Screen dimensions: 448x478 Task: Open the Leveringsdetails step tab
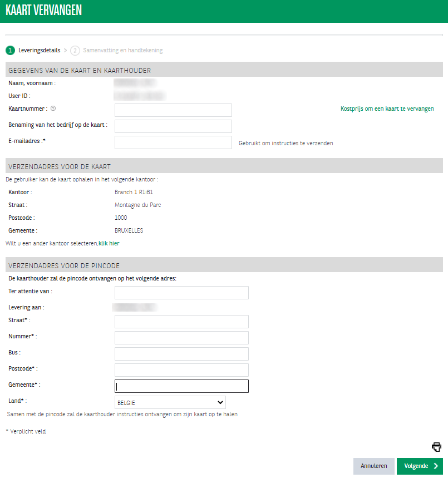(x=39, y=50)
